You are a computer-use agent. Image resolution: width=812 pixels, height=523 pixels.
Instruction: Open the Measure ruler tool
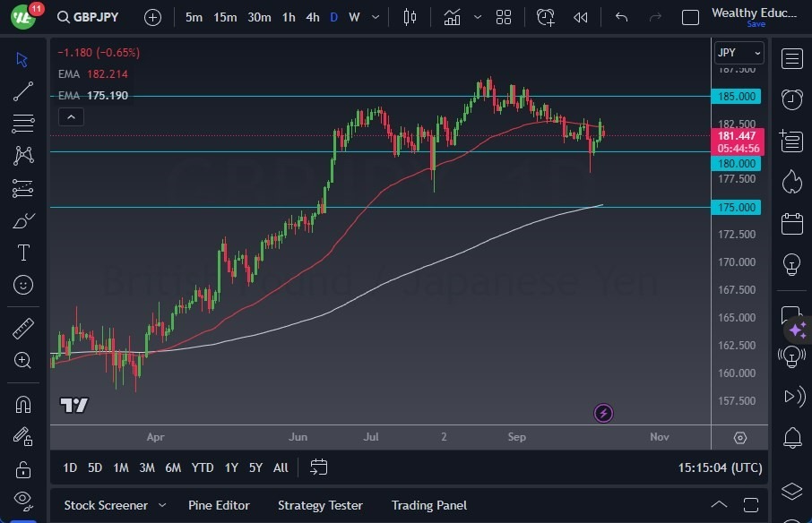(x=22, y=329)
